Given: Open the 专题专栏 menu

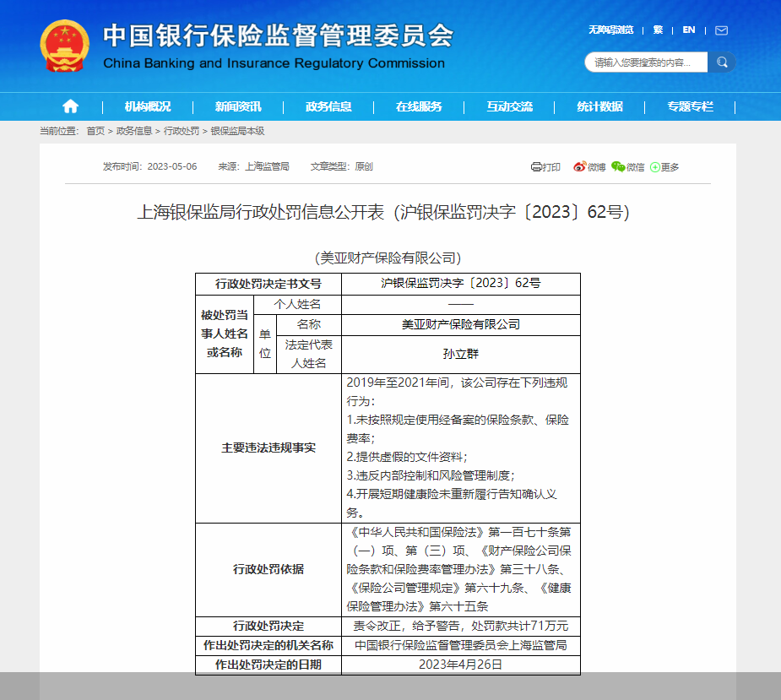Looking at the screenshot, I should click(691, 106).
